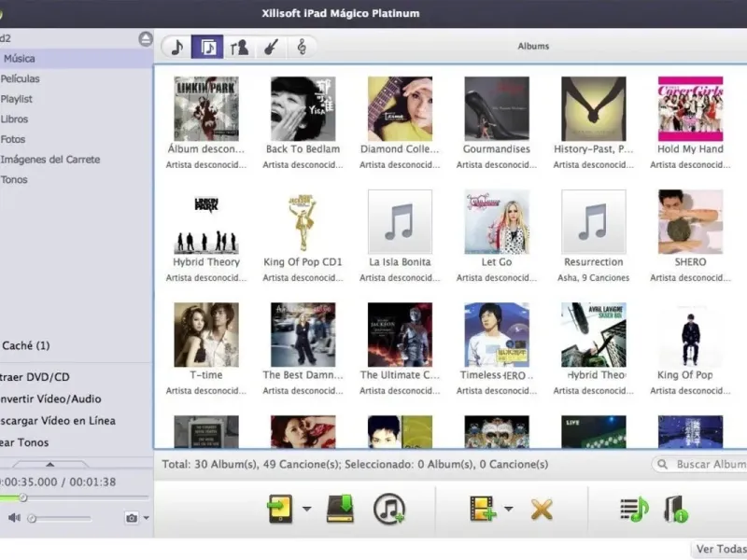Expand the player preview panel arrow
The image size is (747, 560).
49,463
